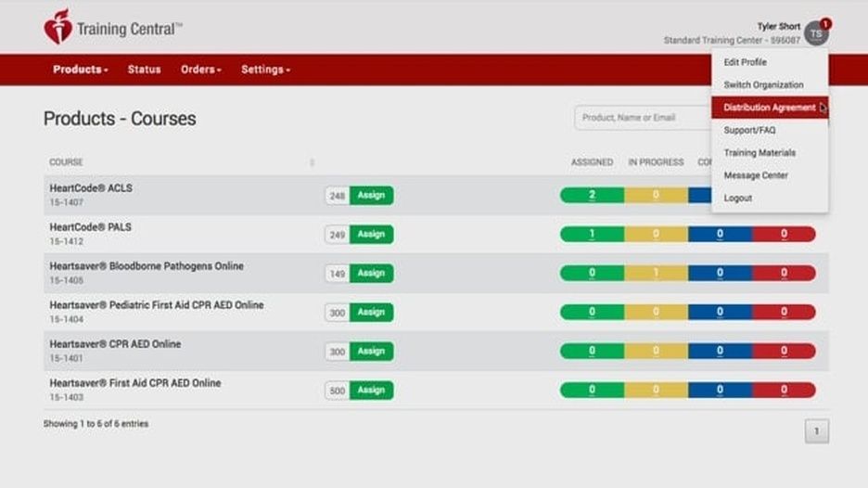
Task: Assign the HeartCode PALS course
Action: (372, 235)
